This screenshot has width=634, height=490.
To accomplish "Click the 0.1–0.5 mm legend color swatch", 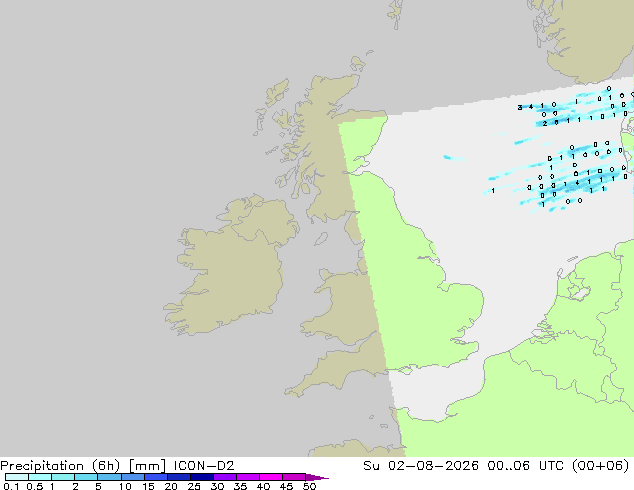I will 17,477.
